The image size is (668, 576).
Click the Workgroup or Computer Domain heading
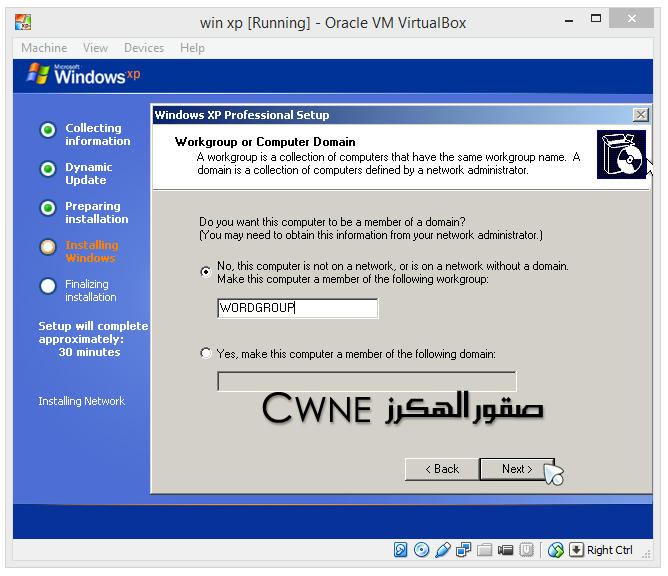tap(265, 142)
